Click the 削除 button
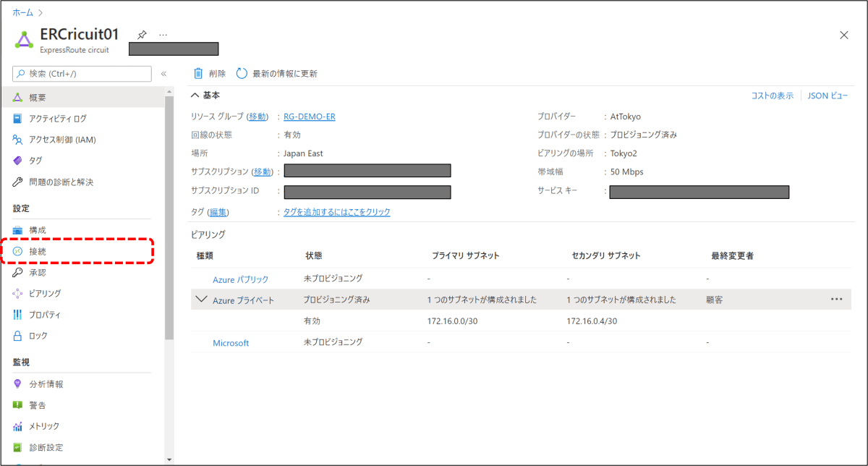Viewport: 868px width, 466px height. click(x=209, y=73)
